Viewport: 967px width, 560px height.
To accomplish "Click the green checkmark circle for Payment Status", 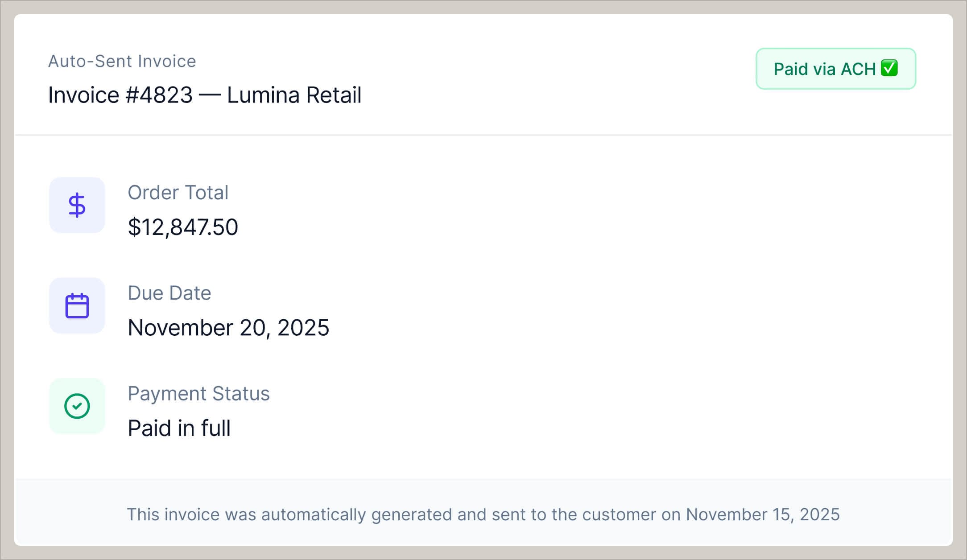I will coord(77,406).
